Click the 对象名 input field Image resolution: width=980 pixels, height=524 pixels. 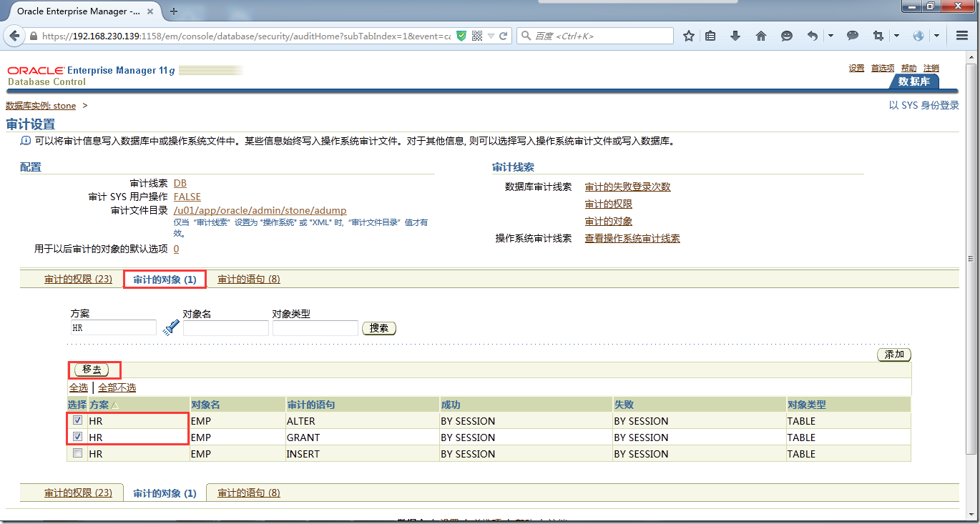pos(226,328)
